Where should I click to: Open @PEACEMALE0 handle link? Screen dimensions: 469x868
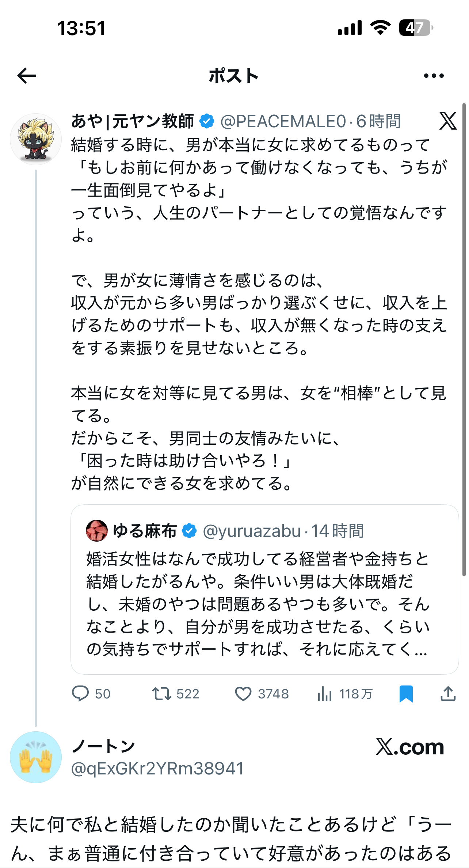tap(283, 121)
